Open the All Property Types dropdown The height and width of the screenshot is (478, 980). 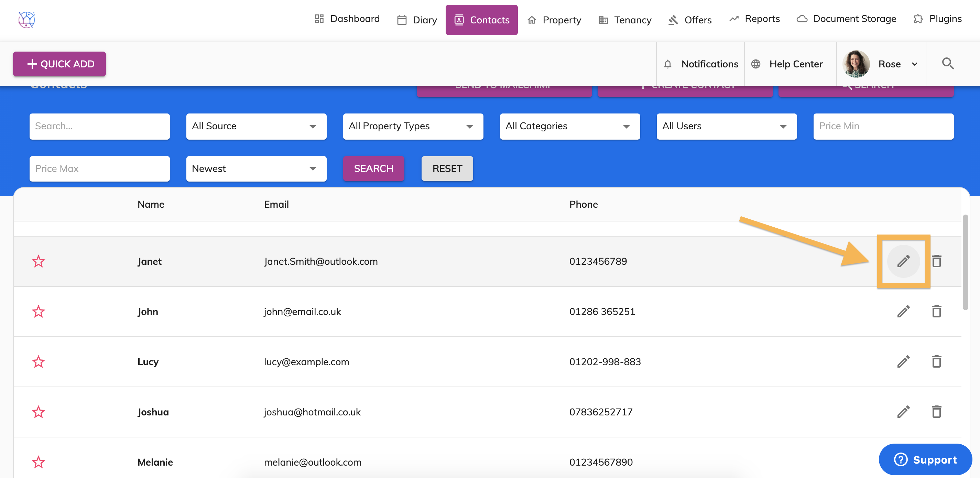pos(413,126)
